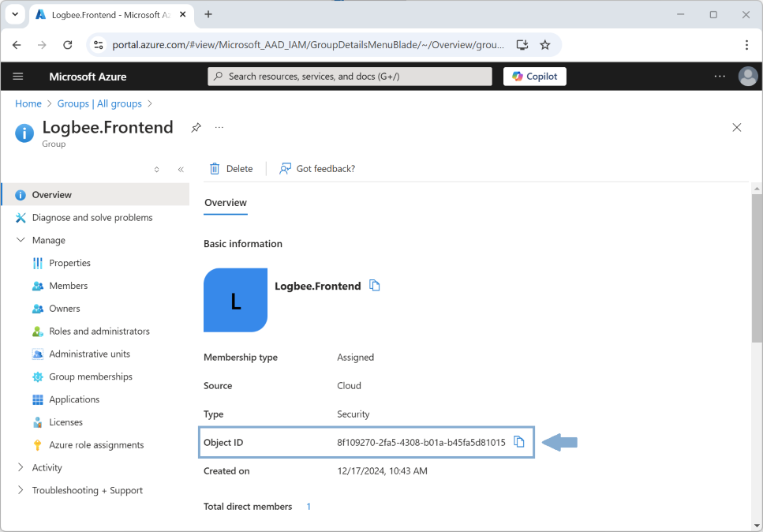Copy the Object ID value
The width and height of the screenshot is (763, 532).
[518, 442]
